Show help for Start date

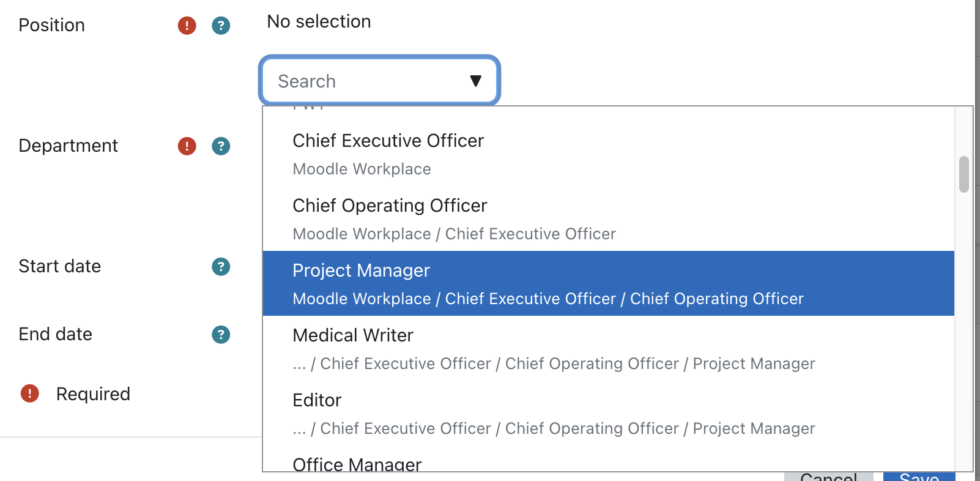click(221, 267)
